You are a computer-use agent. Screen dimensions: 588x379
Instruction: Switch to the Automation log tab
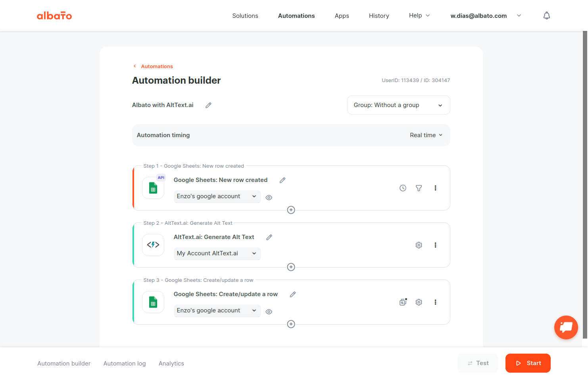[x=125, y=364]
